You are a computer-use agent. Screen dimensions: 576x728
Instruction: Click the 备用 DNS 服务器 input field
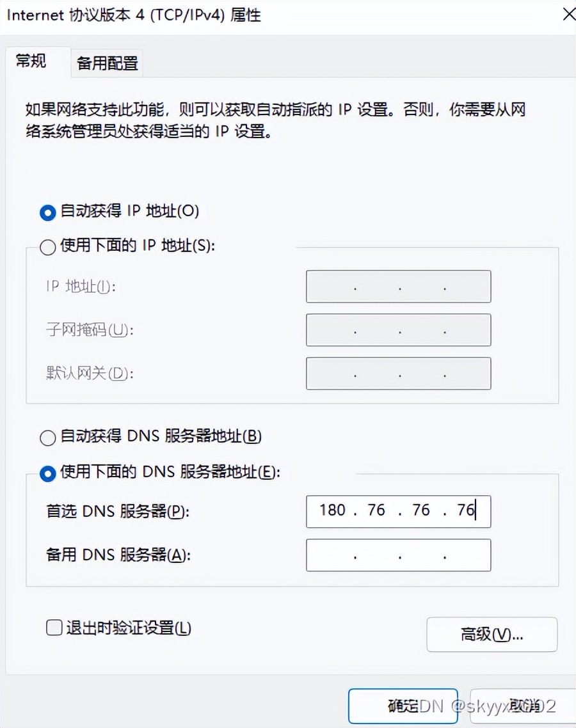[397, 555]
